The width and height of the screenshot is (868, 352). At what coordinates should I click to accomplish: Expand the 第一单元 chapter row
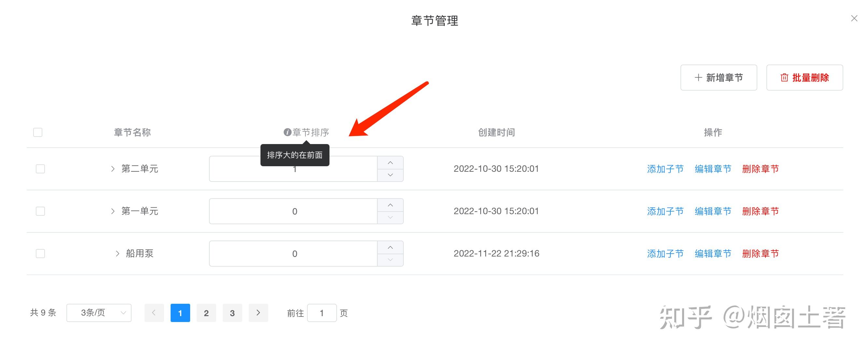[113, 211]
